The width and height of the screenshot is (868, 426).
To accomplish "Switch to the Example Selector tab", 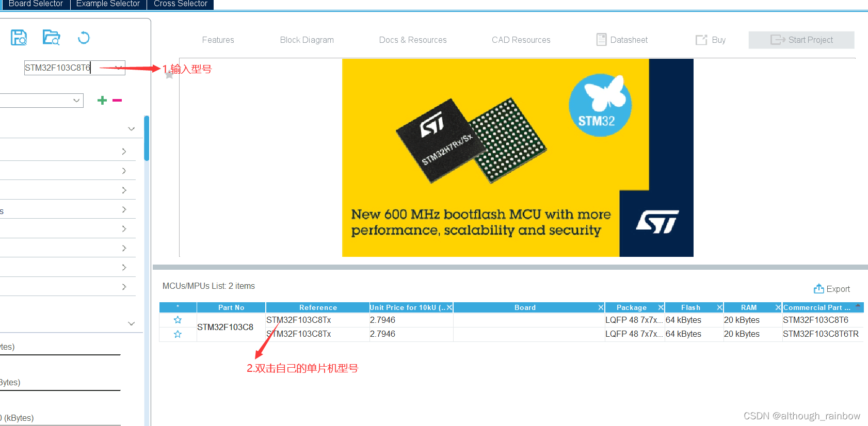I will tap(108, 4).
